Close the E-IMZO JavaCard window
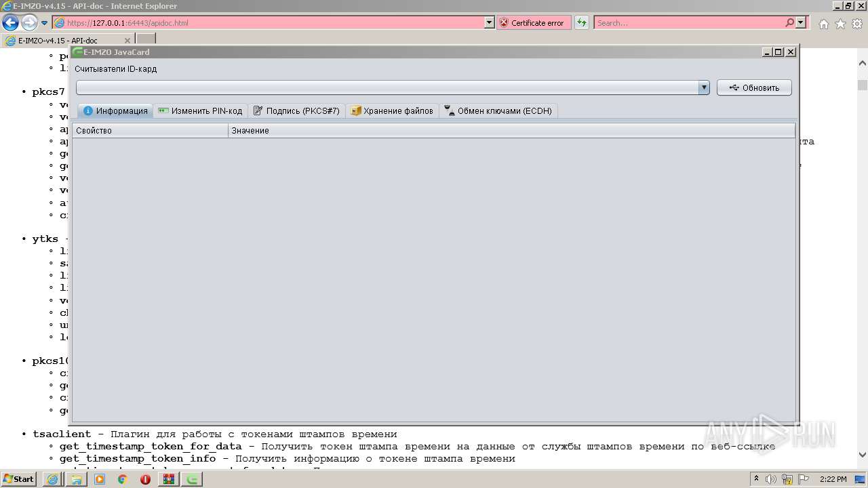This screenshot has height=488, width=868. pos(791,52)
